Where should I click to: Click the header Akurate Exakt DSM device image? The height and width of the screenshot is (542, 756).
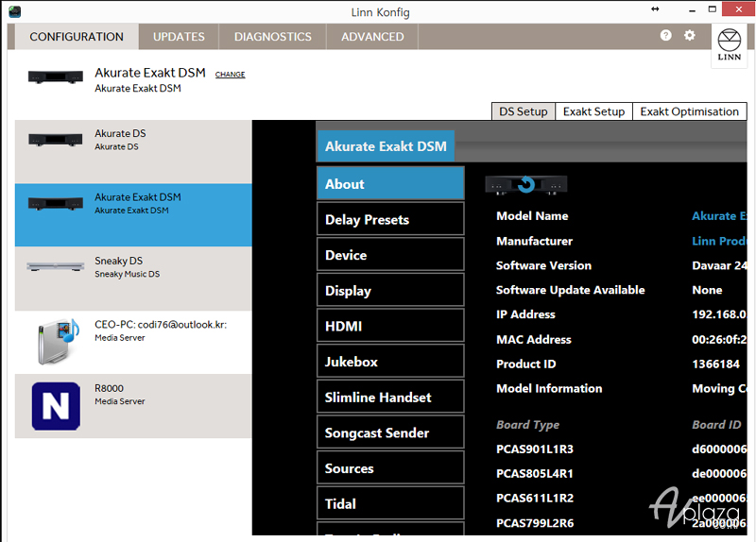click(56, 77)
